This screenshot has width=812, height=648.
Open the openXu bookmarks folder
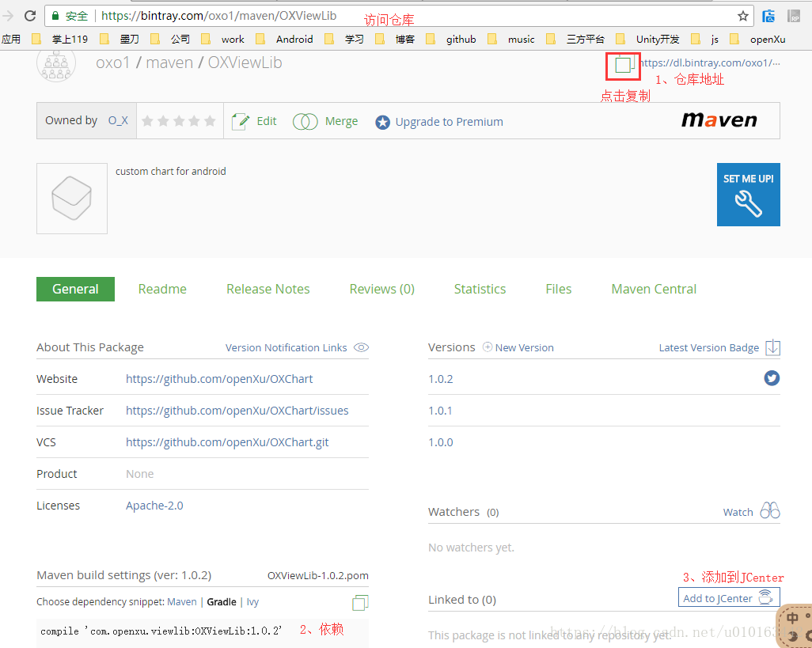click(x=757, y=40)
